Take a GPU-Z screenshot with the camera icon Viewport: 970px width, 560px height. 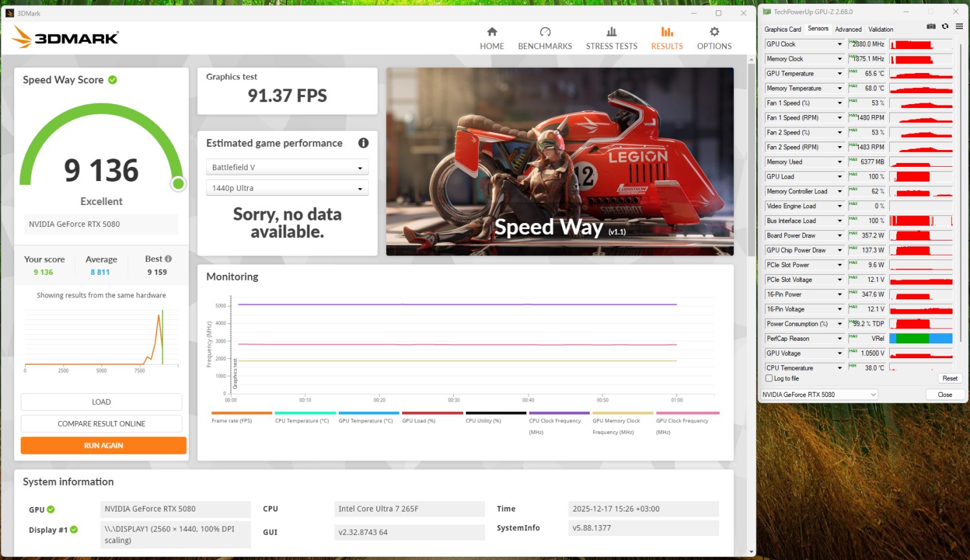pyautogui.click(x=931, y=27)
